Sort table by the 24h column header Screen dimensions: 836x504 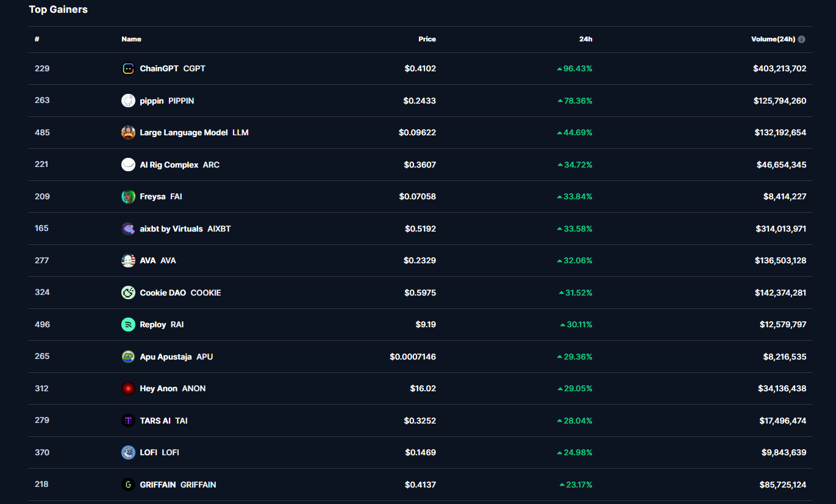585,39
